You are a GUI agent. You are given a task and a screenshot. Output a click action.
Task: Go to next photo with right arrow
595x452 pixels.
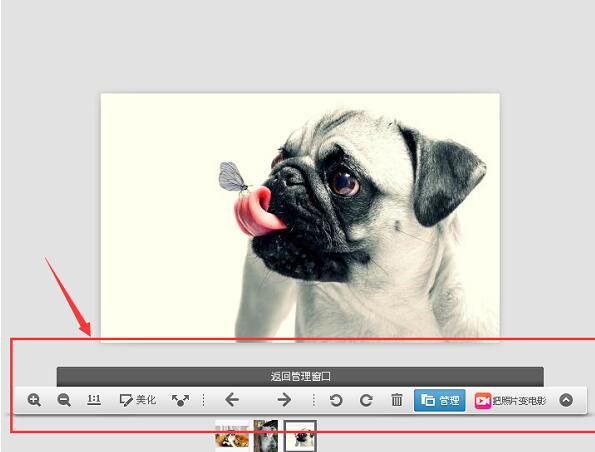(x=284, y=400)
